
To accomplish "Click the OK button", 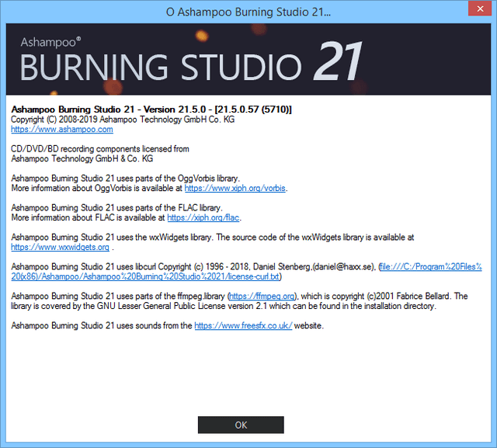I will click(x=241, y=425).
